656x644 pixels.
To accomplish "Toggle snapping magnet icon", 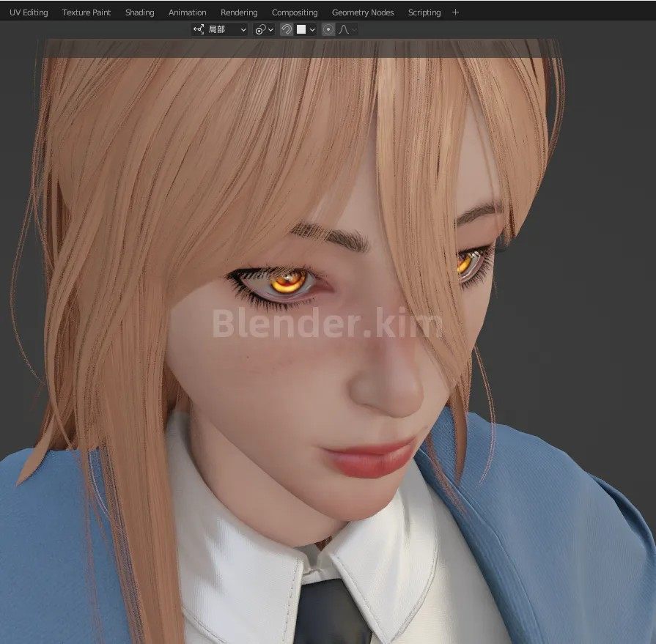I will click(x=287, y=30).
